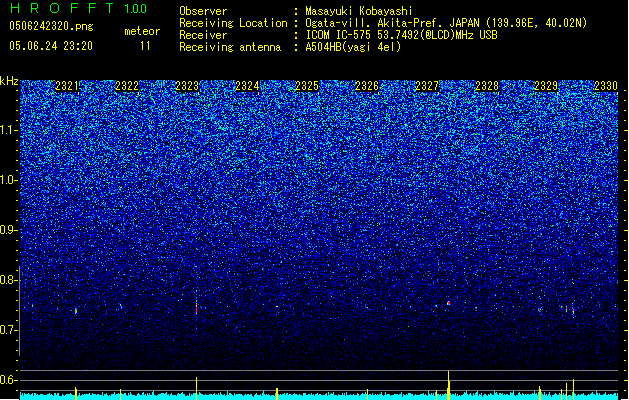Screen dimensions: 629x400
Task: Select observer name Masayuki Kobayashi
Action: tap(359, 11)
